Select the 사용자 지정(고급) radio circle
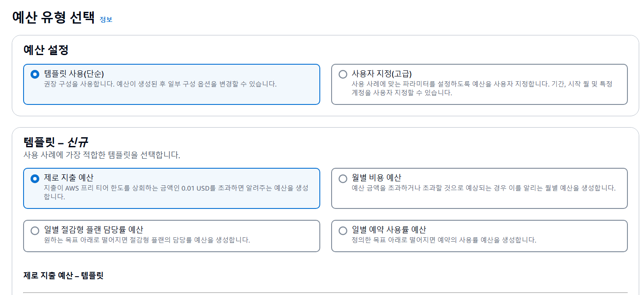644x295 pixels. 343,74
